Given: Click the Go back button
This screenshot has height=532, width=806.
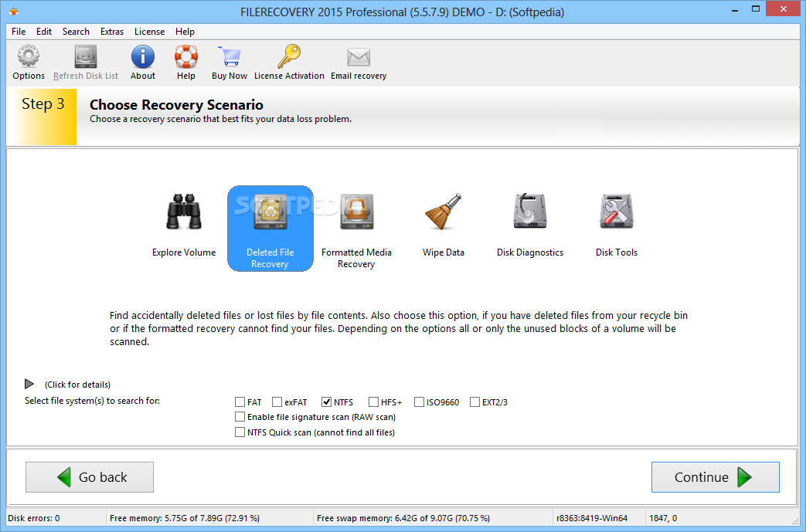Looking at the screenshot, I should pyautogui.click(x=90, y=477).
